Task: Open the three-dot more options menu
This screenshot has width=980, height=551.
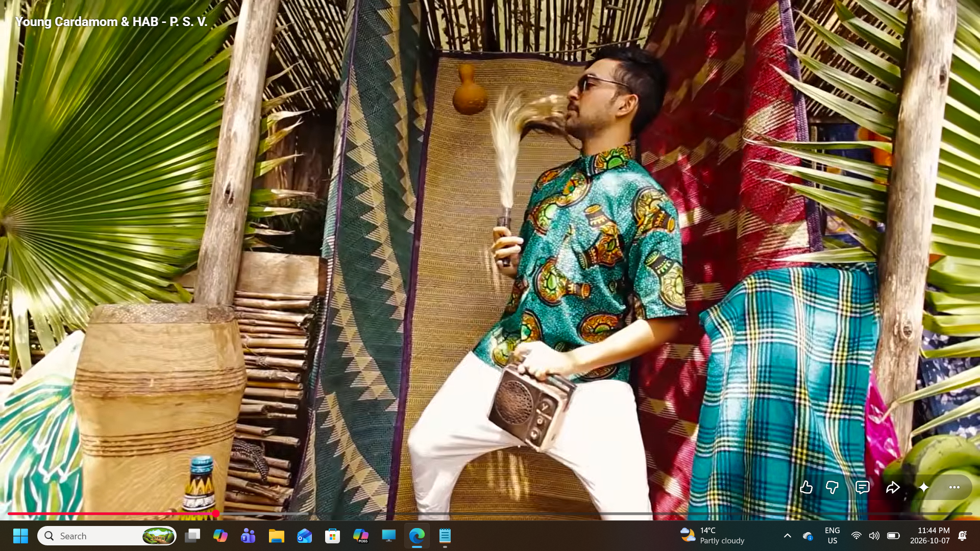Action: [x=954, y=488]
